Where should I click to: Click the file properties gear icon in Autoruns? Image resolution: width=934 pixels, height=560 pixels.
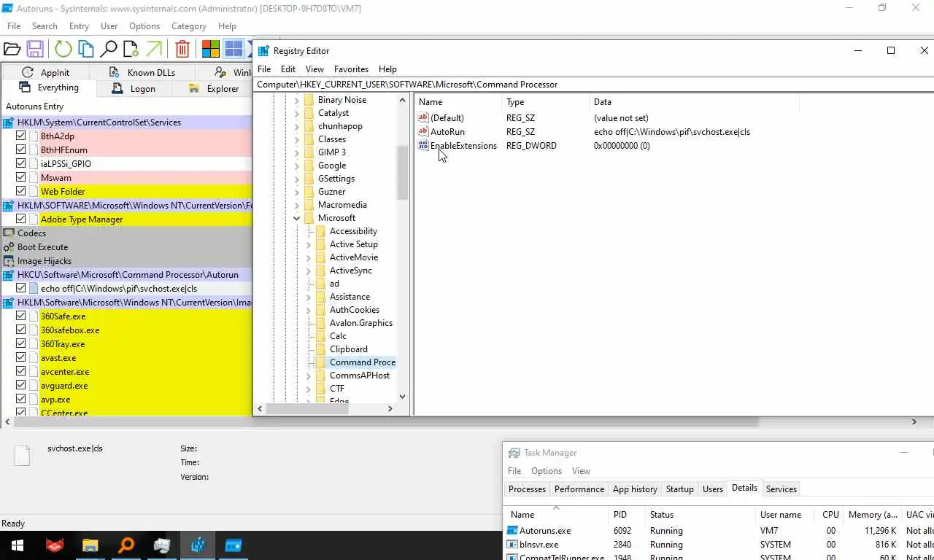131,49
